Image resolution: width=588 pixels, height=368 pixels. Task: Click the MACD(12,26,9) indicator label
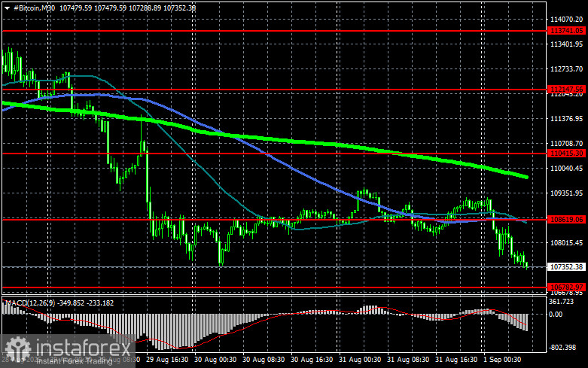pos(31,303)
